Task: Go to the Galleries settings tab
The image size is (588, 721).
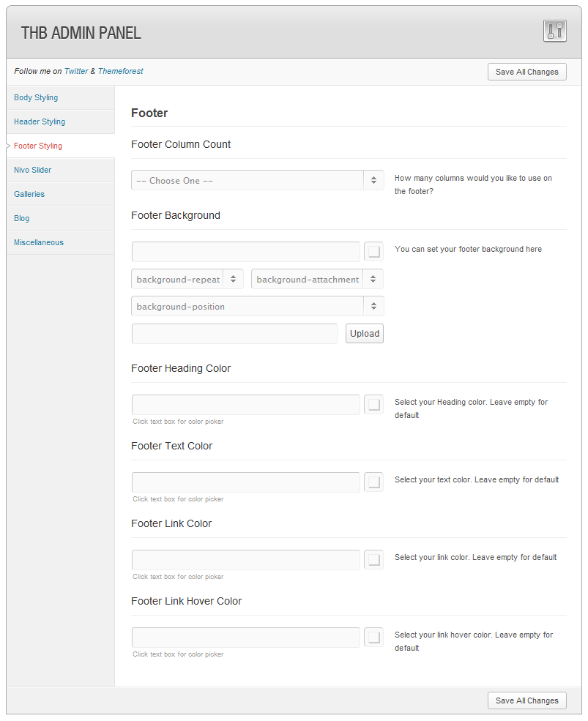Action: point(29,194)
